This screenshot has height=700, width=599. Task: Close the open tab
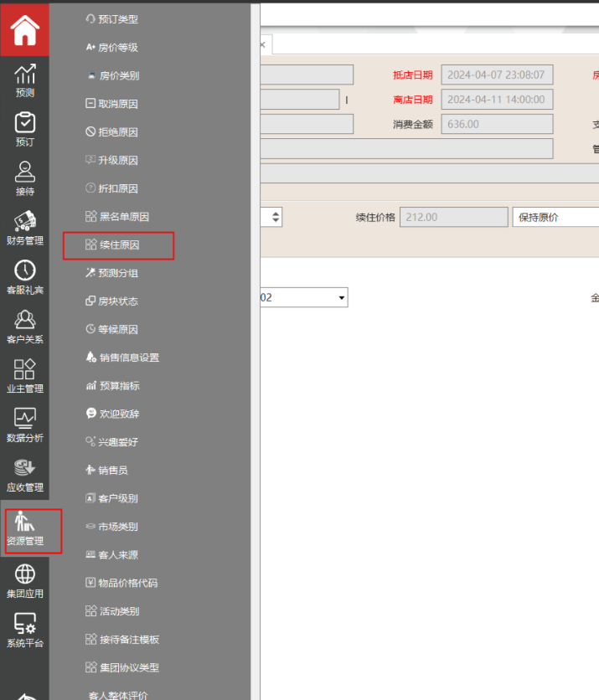tap(262, 44)
